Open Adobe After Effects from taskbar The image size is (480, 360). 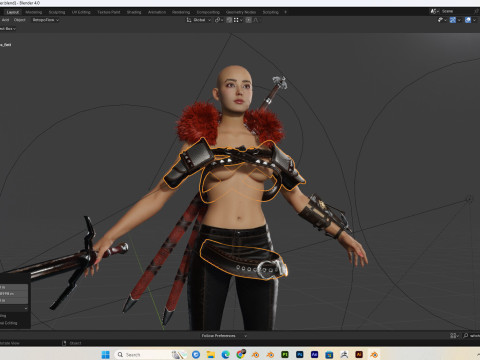pyautogui.click(x=314, y=354)
